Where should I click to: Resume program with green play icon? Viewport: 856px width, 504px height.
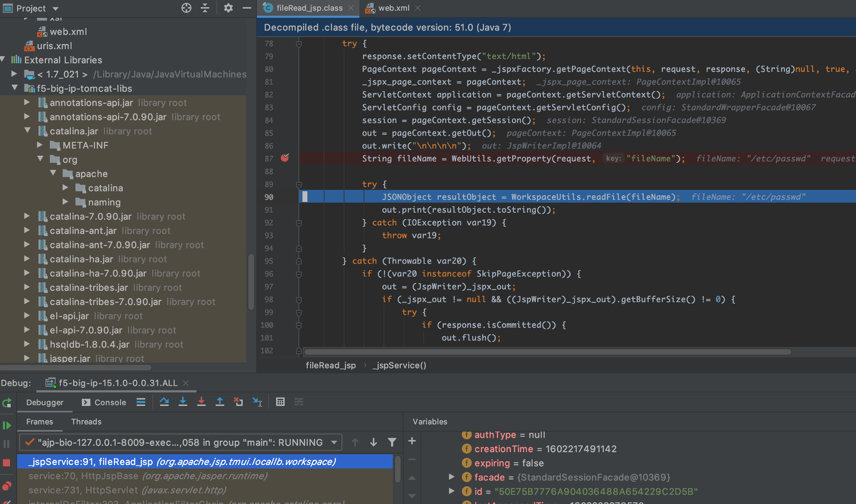pos(7,425)
